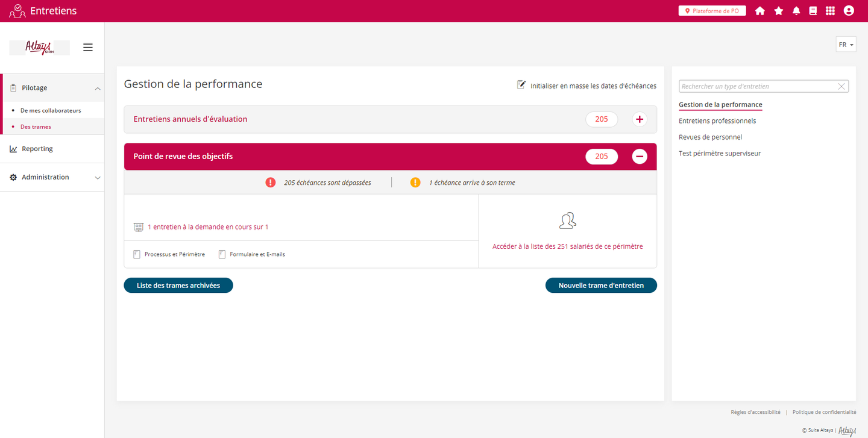Screen dimensions: 868x438
Task: Click the documentation book icon
Action: tap(813, 11)
